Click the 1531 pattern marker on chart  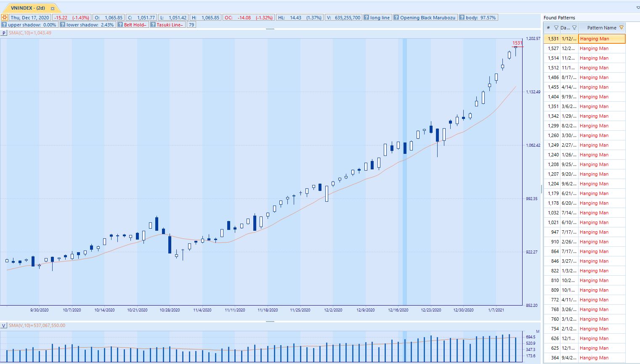(517, 43)
